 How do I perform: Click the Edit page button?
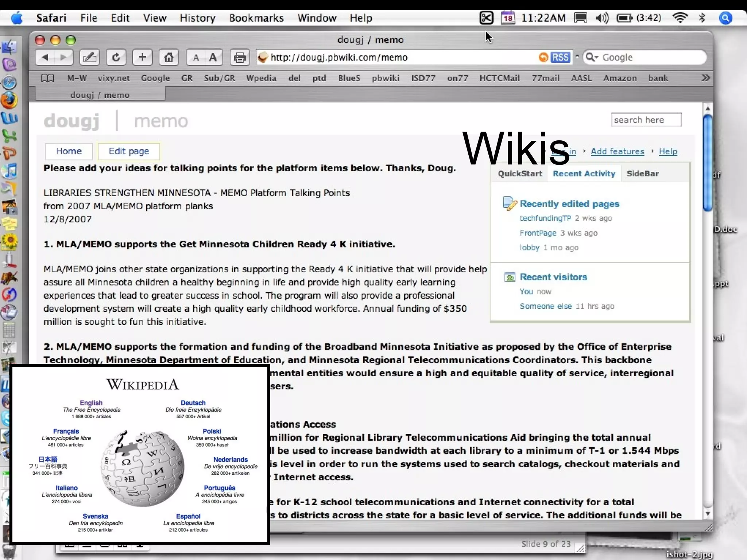[x=129, y=151]
